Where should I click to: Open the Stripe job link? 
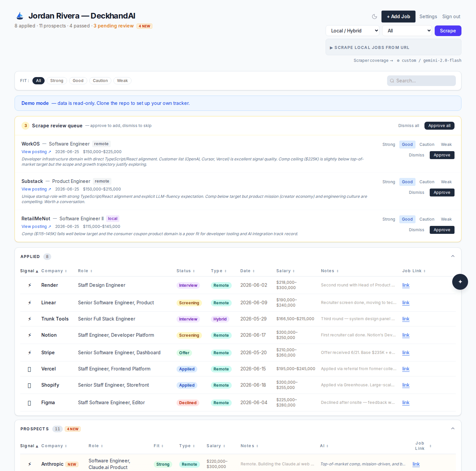[x=406, y=353]
